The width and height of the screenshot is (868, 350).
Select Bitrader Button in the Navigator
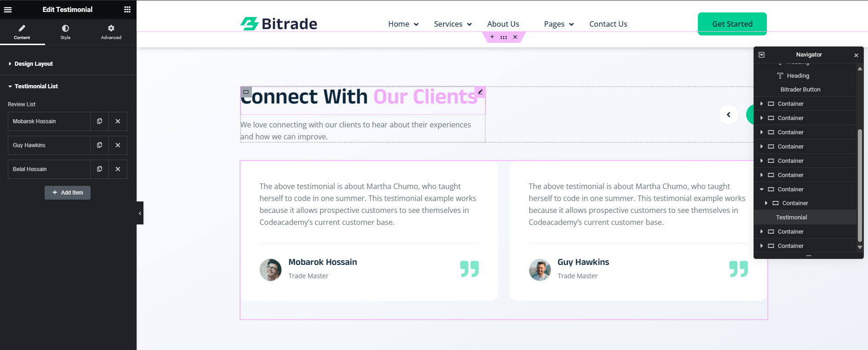pos(800,90)
